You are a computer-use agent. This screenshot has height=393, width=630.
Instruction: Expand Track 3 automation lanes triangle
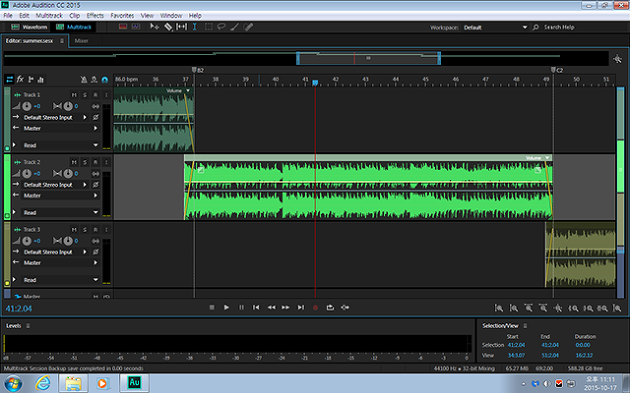click(14, 279)
